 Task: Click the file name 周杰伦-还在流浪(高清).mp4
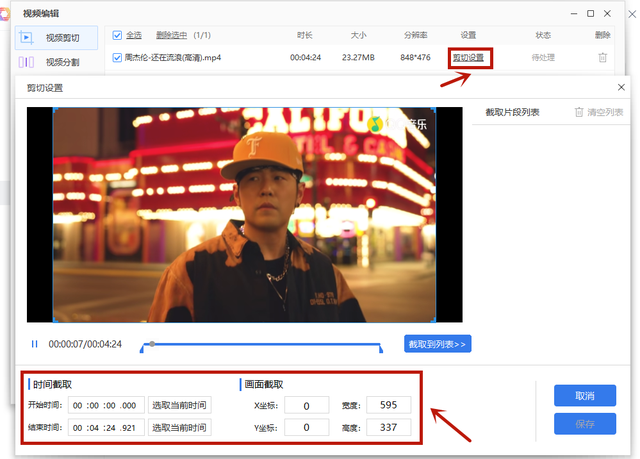click(173, 58)
